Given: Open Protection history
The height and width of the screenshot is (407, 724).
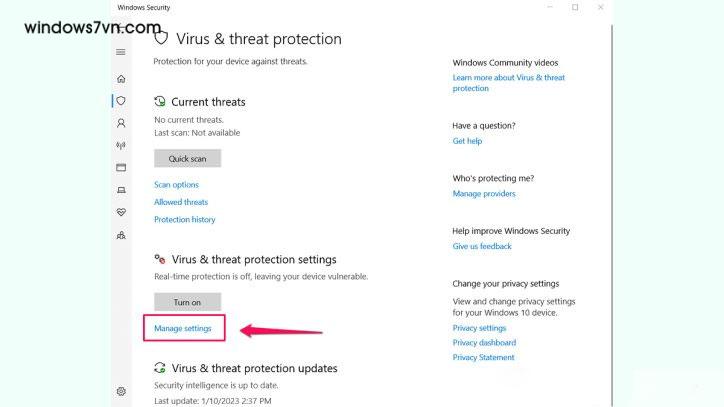Looking at the screenshot, I should point(184,219).
